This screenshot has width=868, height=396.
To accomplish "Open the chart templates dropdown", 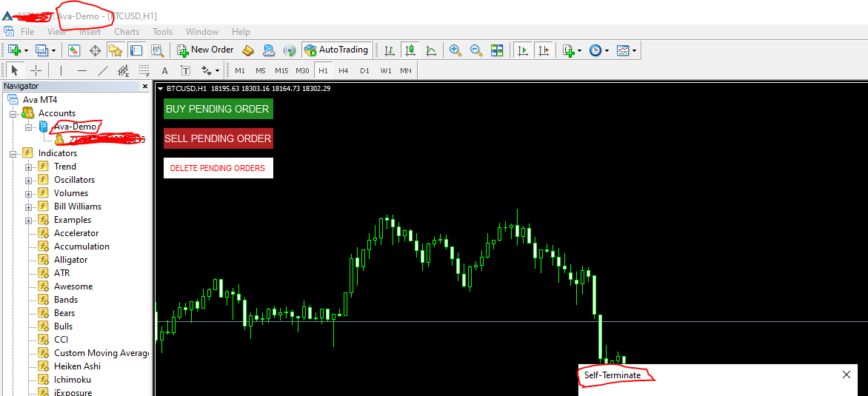I will pos(634,51).
